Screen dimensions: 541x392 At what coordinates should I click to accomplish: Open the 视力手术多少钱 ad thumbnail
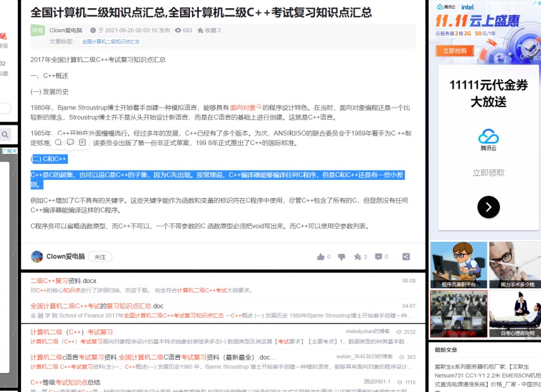[515, 265]
